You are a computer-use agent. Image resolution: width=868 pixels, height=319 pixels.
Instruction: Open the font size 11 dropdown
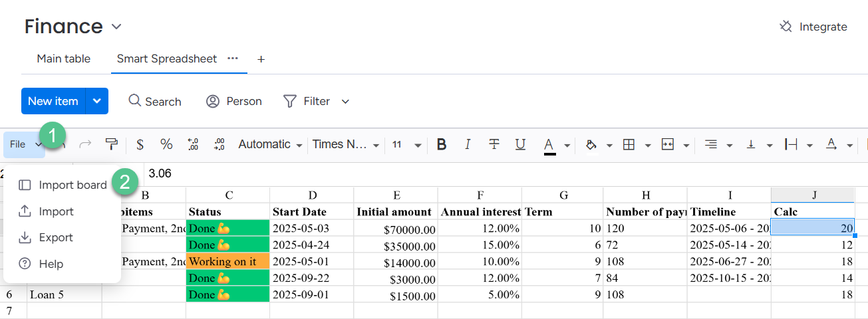pos(406,144)
